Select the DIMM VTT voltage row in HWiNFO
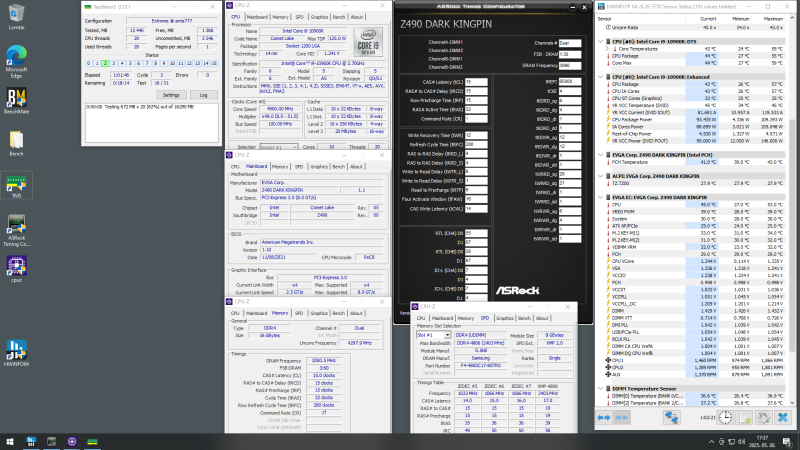The width and height of the screenshot is (800, 450). coord(697,318)
